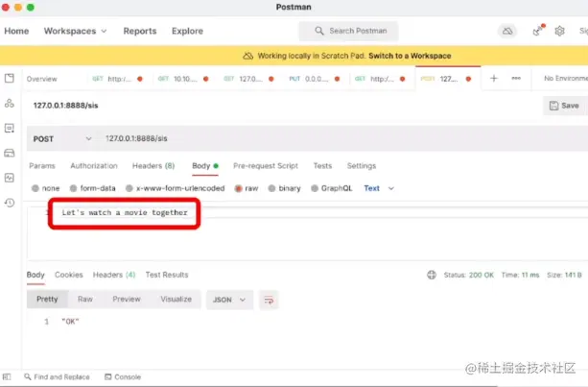Viewport: 588px width, 387px height.
Task: Select x-www-form-urlencoded body type
Action: point(129,188)
